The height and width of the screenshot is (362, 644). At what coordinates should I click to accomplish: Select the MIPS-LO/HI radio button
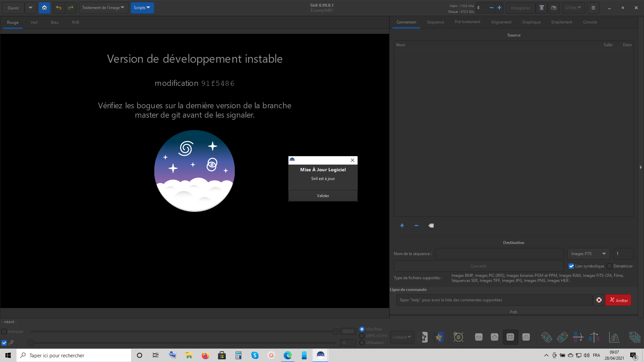coord(362,336)
